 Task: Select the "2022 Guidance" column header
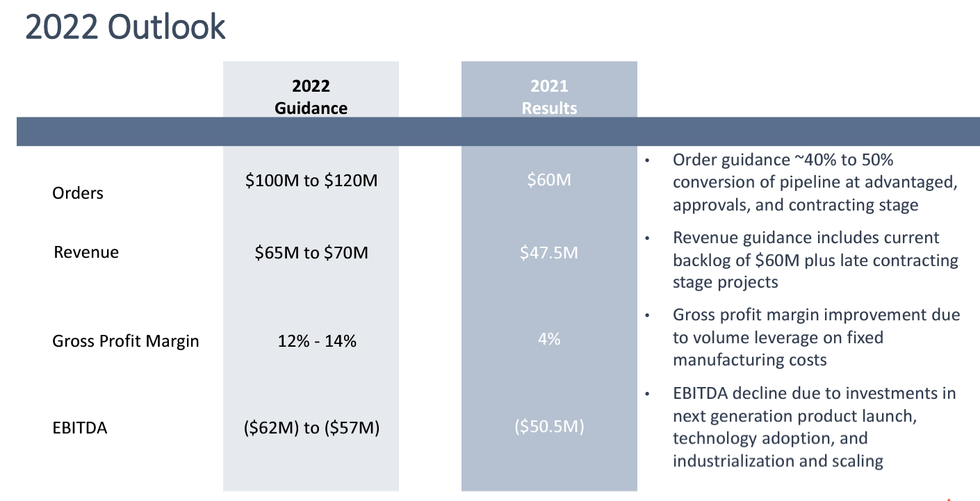tap(311, 97)
